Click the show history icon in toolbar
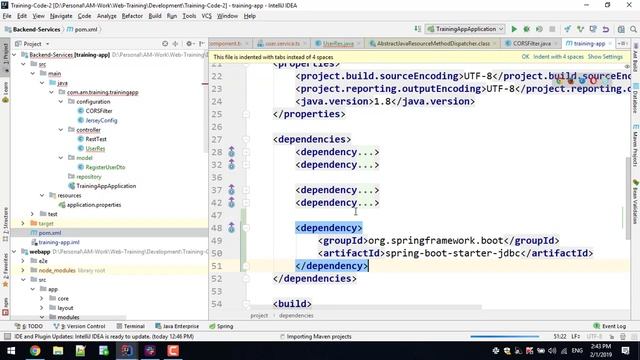The height and width of the screenshot is (360, 640). (x=593, y=29)
